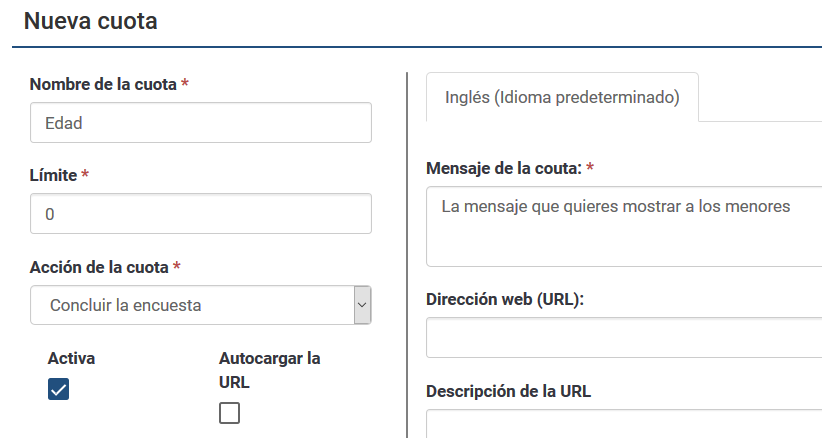Click the Nombre de la cuota field containing Edad
This screenshot has height=438, width=822.
(x=200, y=123)
